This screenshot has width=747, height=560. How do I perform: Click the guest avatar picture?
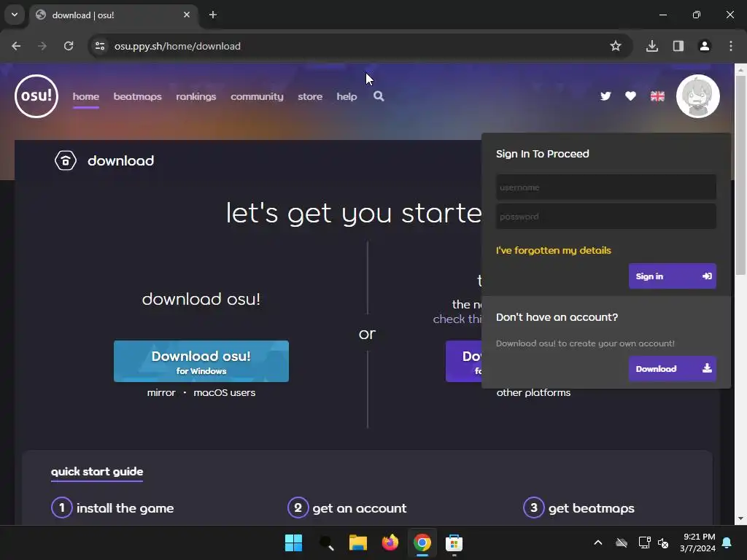tap(698, 96)
